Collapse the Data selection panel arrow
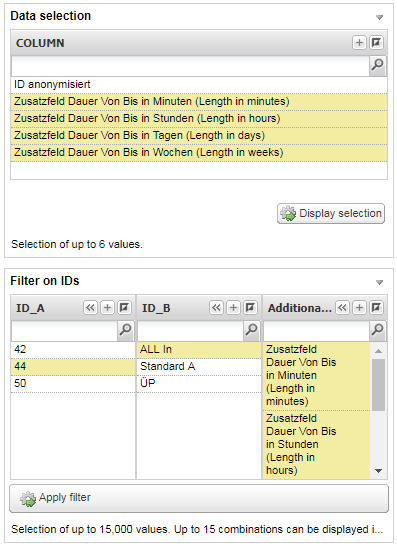The height and width of the screenshot is (548, 397). [379, 17]
